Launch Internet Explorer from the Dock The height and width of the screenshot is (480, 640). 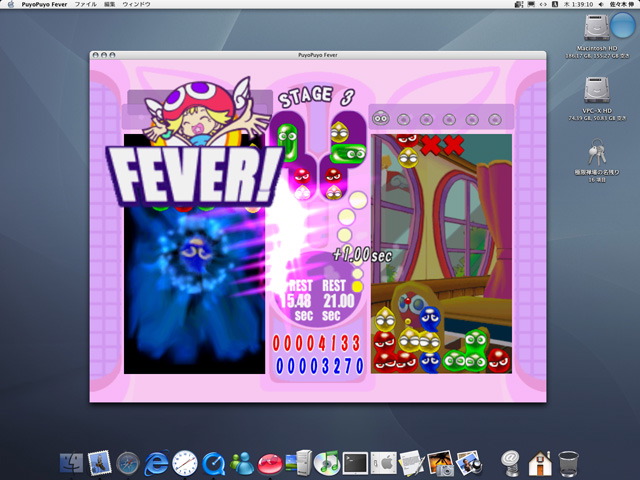click(x=156, y=463)
